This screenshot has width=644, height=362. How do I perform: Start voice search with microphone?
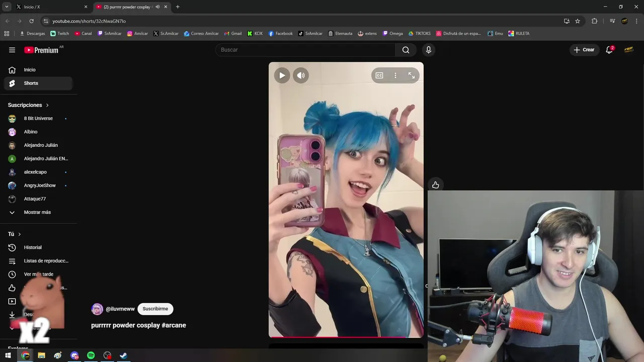(x=429, y=50)
